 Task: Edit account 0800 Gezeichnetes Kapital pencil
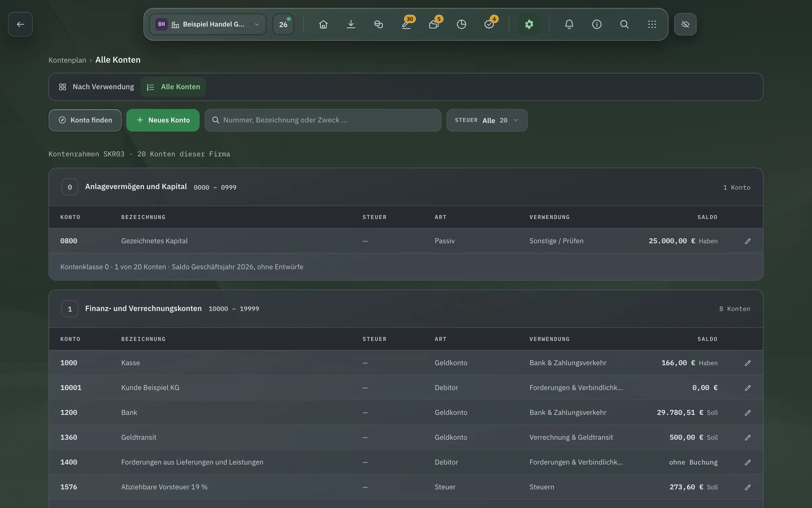[748, 241]
